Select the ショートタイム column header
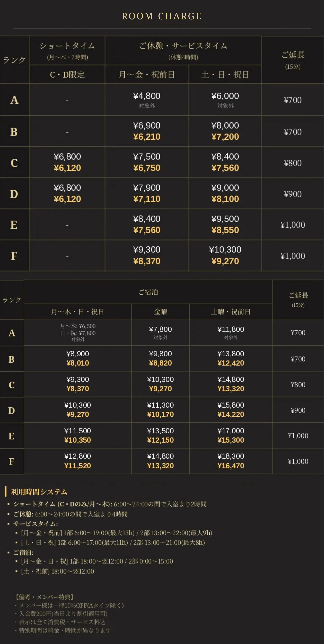 [67, 46]
